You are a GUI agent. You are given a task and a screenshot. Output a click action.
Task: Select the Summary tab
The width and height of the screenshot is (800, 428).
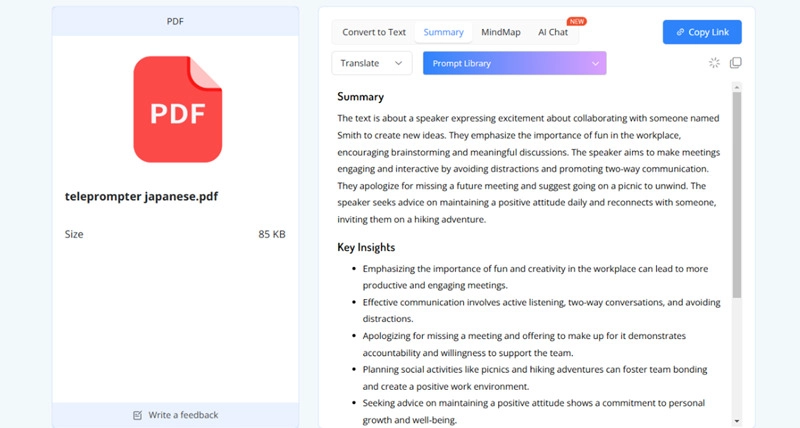click(x=443, y=32)
